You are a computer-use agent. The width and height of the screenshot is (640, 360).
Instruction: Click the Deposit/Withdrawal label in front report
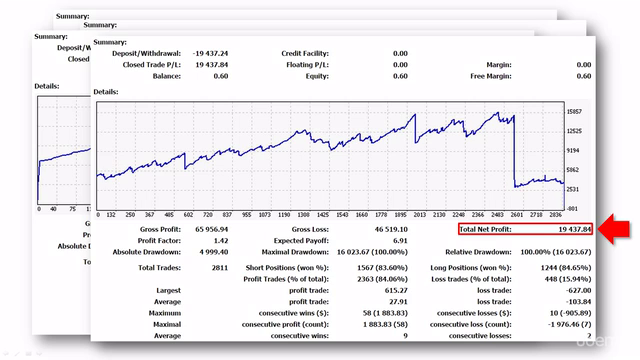[146, 53]
